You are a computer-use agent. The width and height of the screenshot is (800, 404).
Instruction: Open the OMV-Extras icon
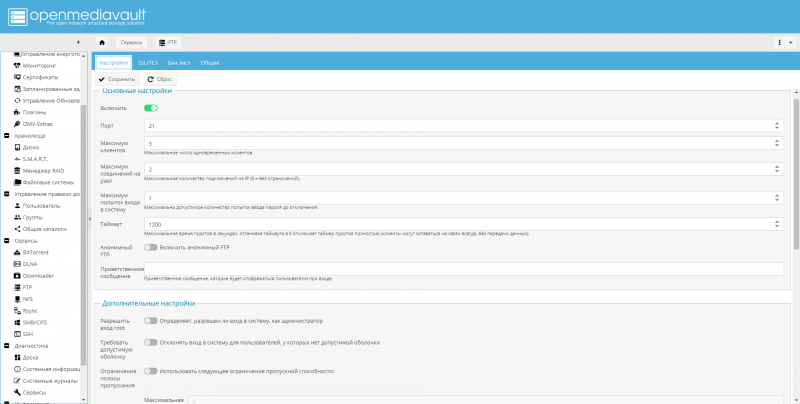pyautogui.click(x=17, y=124)
